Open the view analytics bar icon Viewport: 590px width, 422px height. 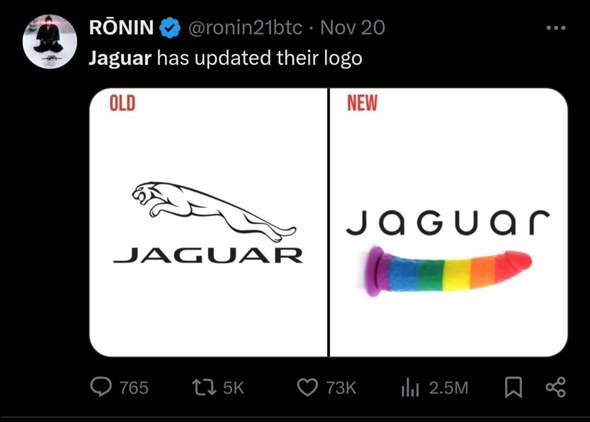coord(410,387)
